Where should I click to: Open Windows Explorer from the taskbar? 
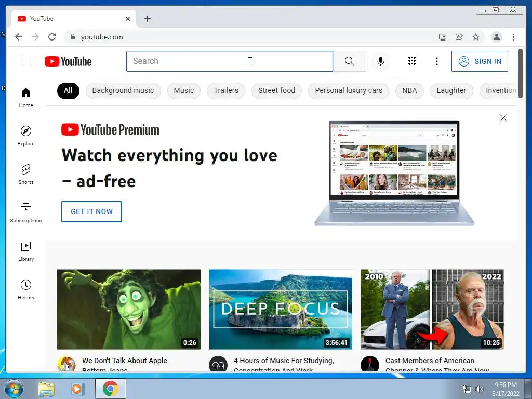[46, 389]
